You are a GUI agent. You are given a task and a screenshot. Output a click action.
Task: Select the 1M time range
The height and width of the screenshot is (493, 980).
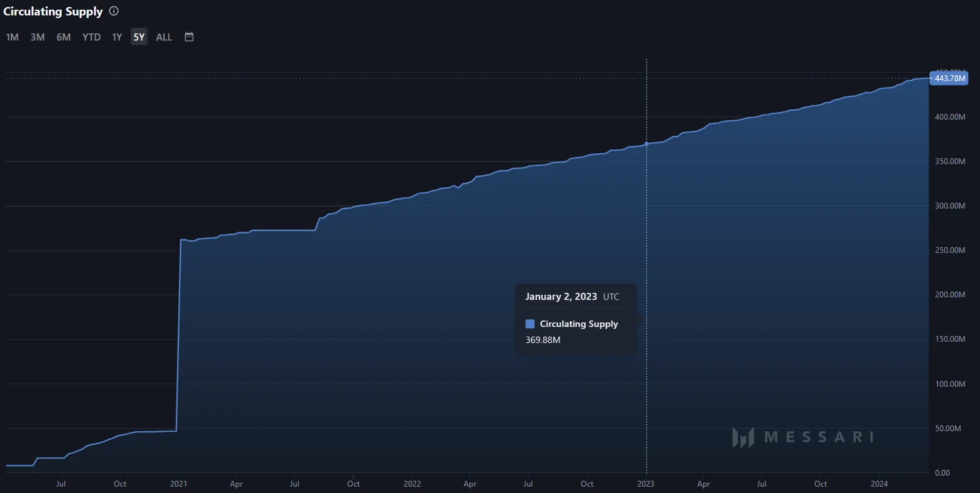coord(12,37)
